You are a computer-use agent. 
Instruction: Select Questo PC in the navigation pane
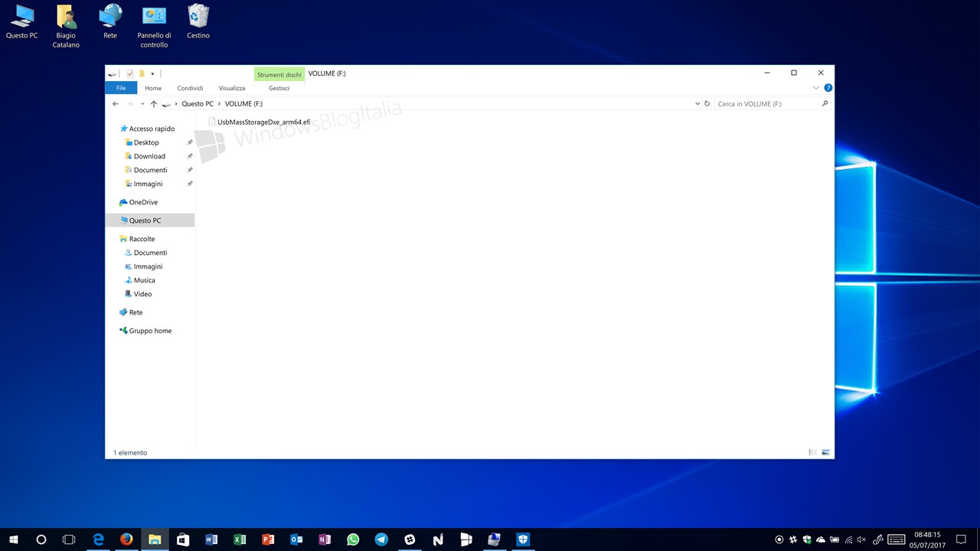pyautogui.click(x=150, y=220)
